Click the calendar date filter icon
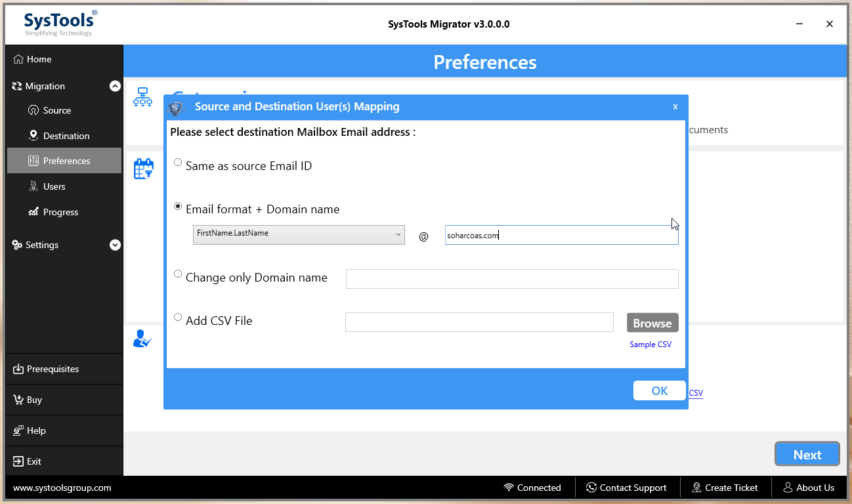The height and width of the screenshot is (504, 852). pyautogui.click(x=143, y=169)
